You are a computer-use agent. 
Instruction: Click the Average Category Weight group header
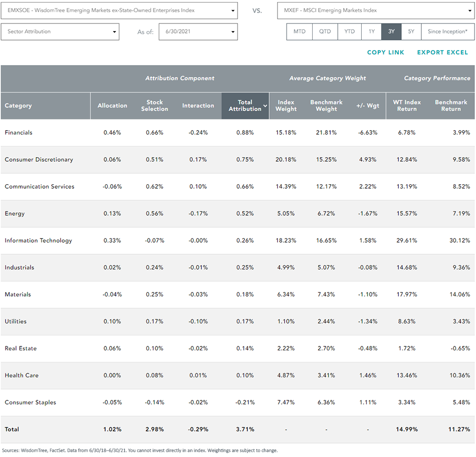(328, 79)
